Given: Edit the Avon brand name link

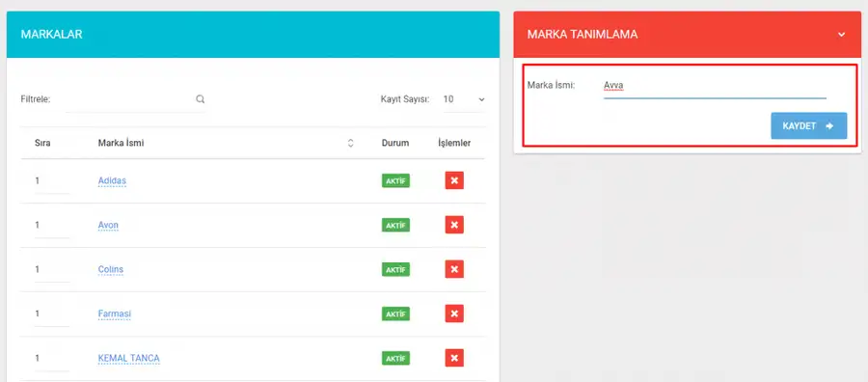Looking at the screenshot, I should [x=108, y=225].
